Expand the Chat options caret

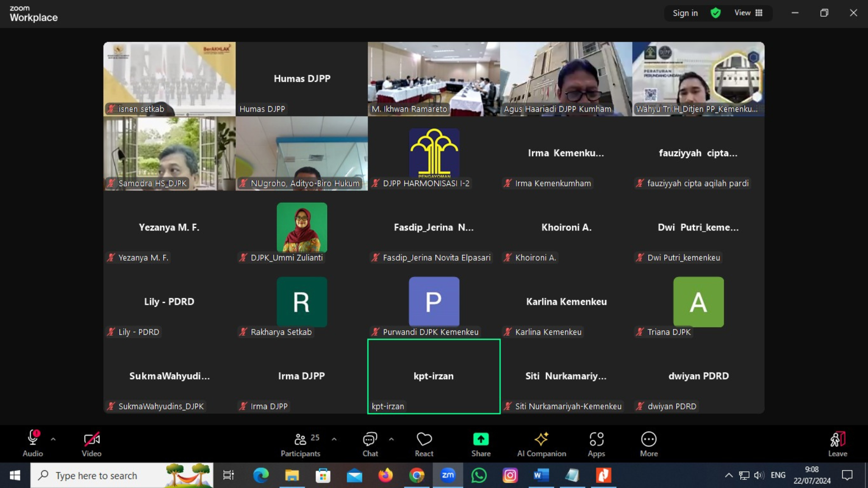(392, 439)
